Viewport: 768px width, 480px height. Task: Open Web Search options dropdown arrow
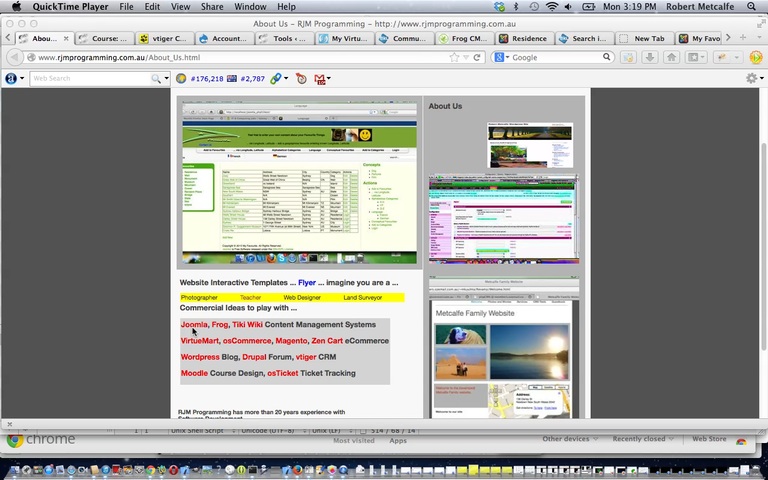point(167,78)
